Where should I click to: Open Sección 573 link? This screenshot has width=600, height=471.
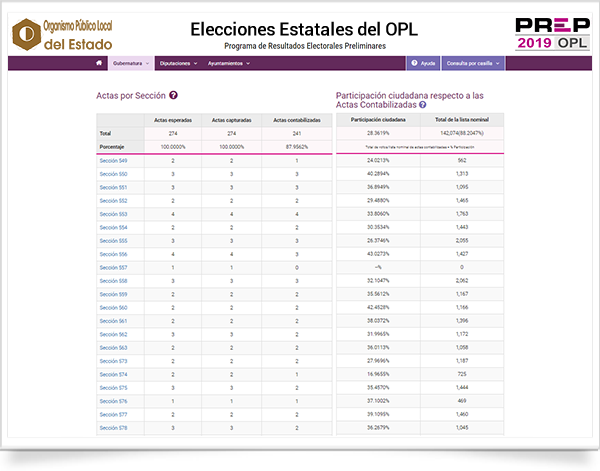pyautogui.click(x=113, y=361)
